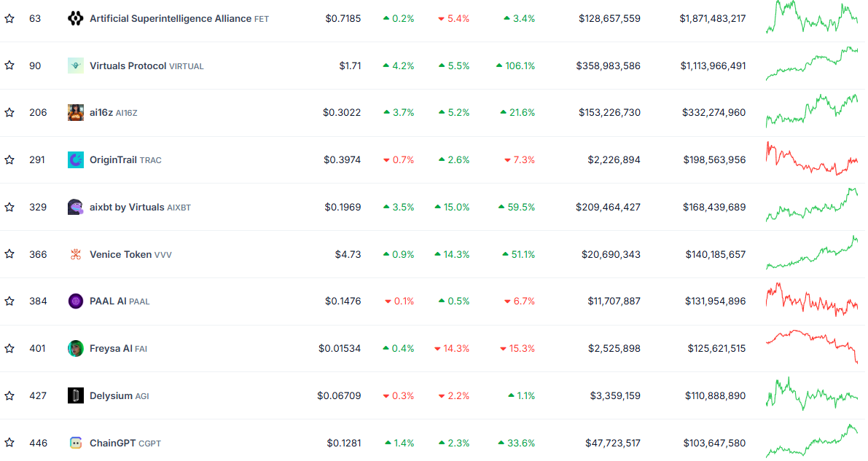Toggle Delysium favorite star
Image resolution: width=868 pixels, height=461 pixels.
(9, 395)
